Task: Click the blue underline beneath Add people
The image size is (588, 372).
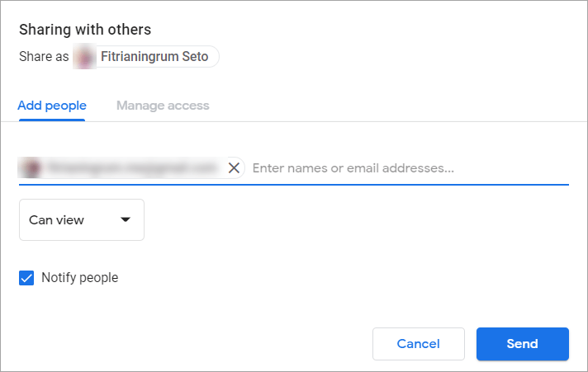Action: click(52, 120)
